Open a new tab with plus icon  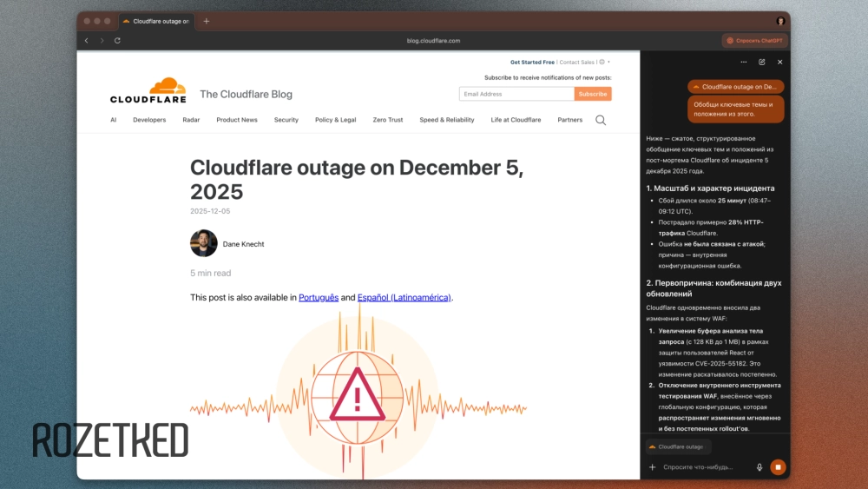tap(207, 21)
